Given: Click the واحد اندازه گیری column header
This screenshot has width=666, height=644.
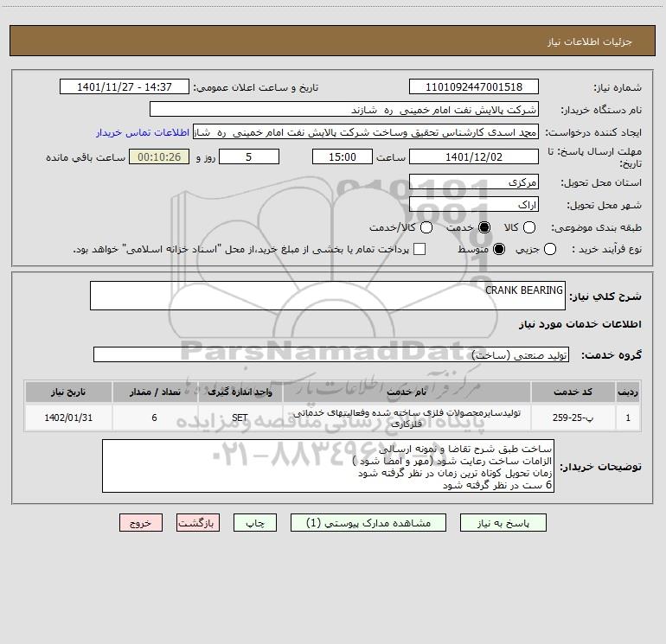Looking at the screenshot, I should coord(240,392).
